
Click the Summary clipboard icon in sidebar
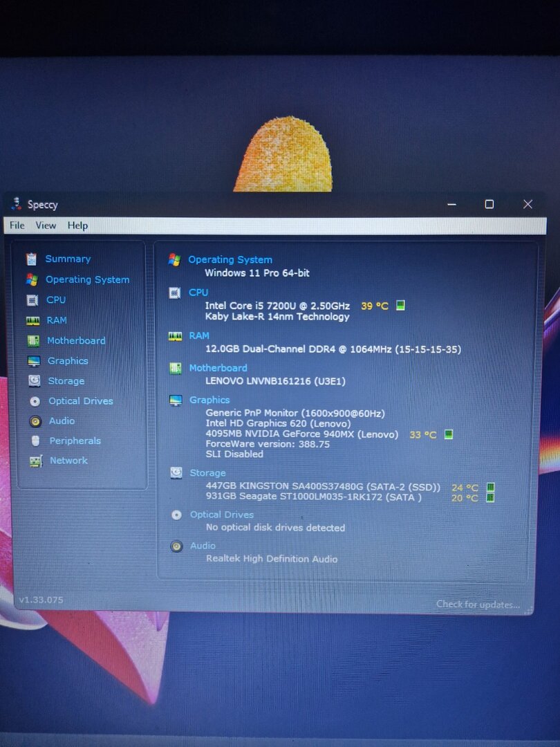pos(31,259)
